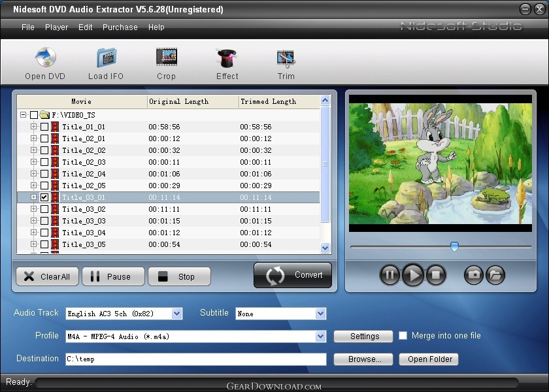Click the Load IFO clapperboard icon

point(107,57)
